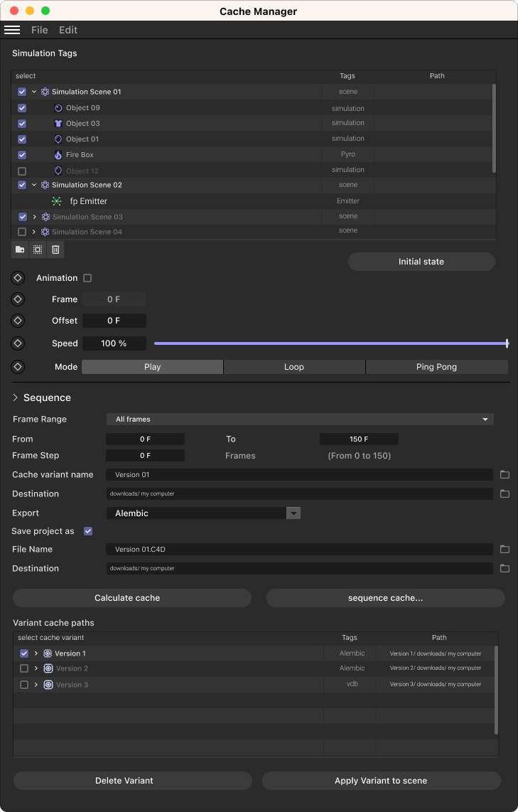Uncheck Simulation Scene 01 checkbox
The width and height of the screenshot is (518, 812).
click(22, 92)
